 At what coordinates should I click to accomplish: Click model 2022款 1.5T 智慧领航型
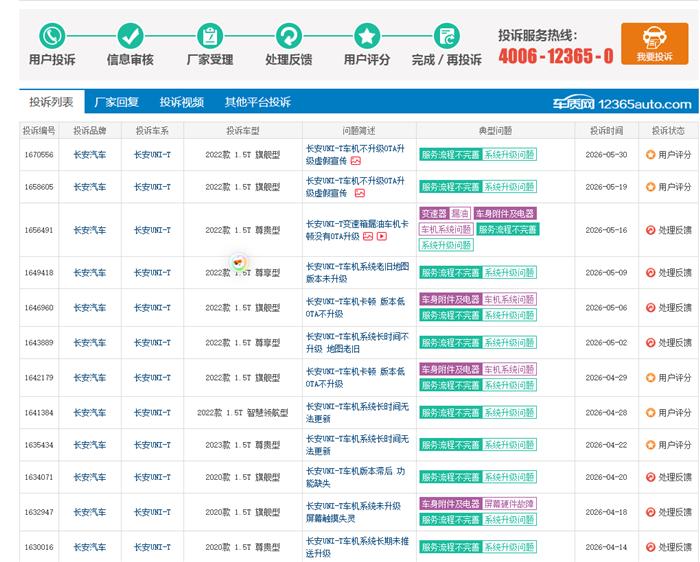(242, 413)
